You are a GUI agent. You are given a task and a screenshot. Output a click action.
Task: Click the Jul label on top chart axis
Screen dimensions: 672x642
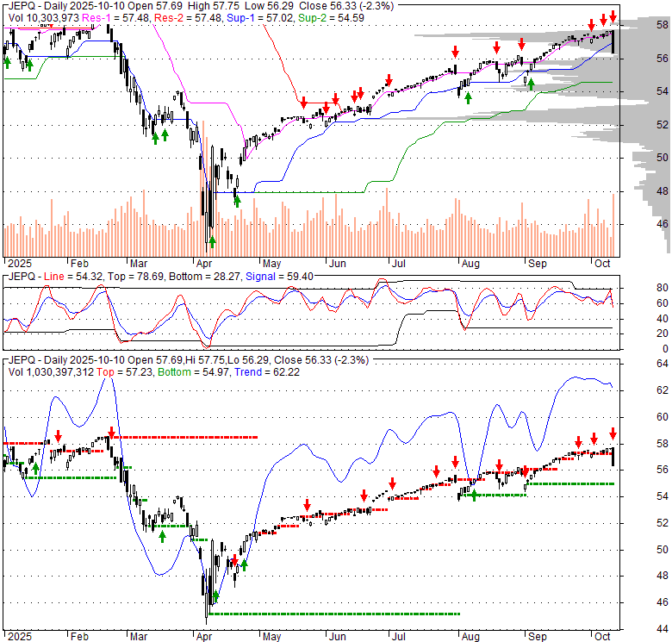click(x=399, y=264)
